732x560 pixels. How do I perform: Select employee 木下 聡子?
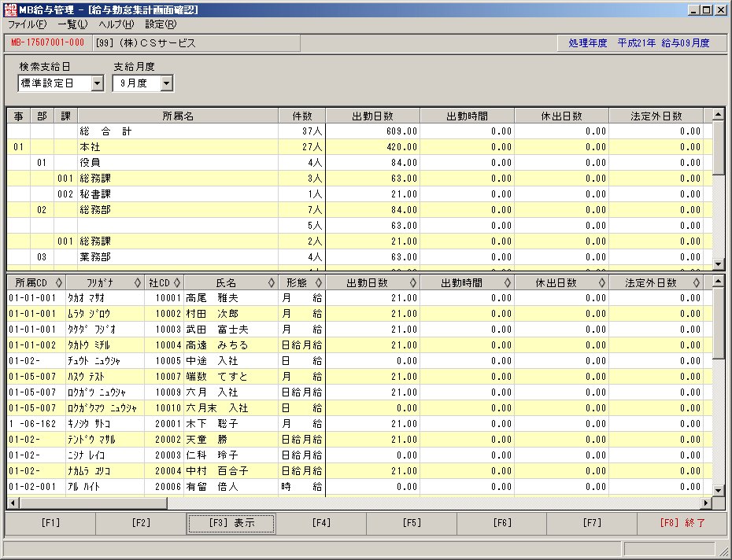click(360, 424)
